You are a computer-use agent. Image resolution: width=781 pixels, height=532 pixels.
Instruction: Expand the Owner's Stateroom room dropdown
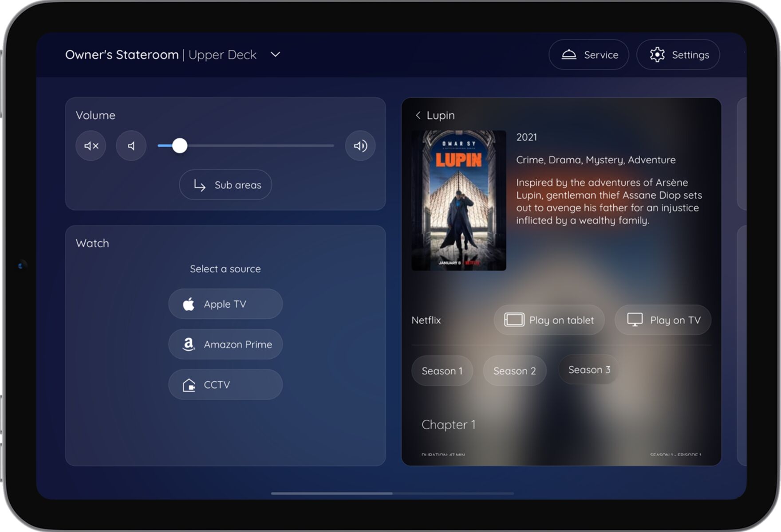tap(275, 55)
